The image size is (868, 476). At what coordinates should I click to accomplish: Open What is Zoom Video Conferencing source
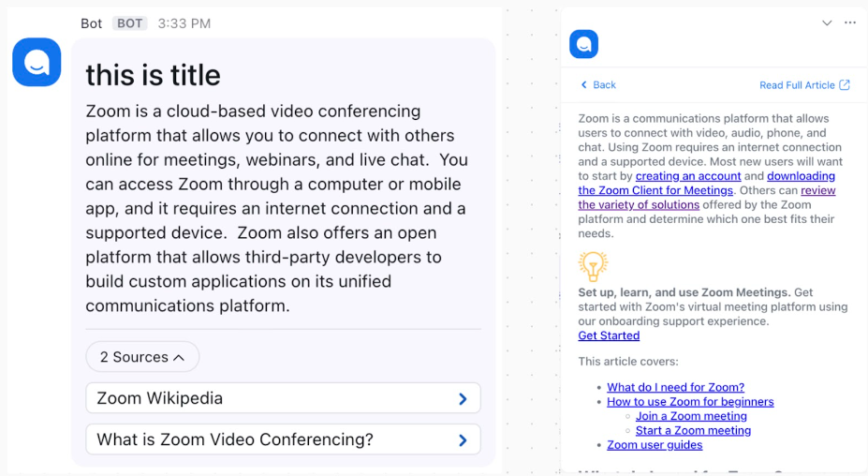pyautogui.click(x=283, y=439)
